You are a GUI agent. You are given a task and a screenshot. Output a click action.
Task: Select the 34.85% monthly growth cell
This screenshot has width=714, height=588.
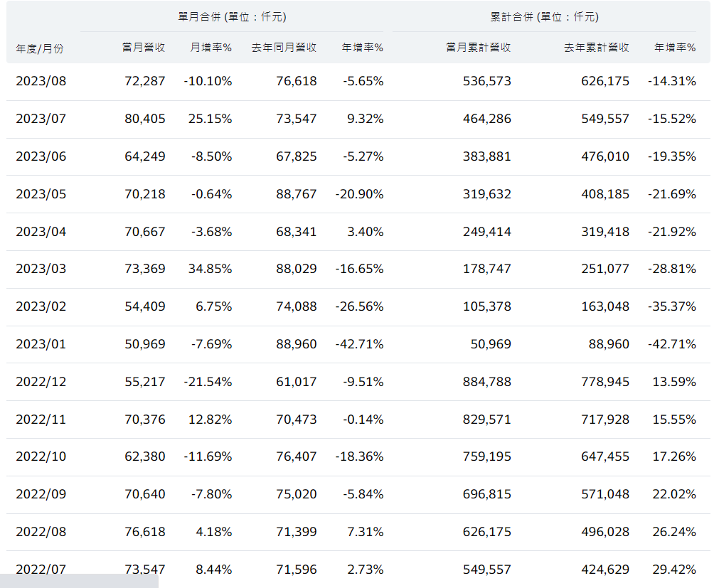click(211, 269)
